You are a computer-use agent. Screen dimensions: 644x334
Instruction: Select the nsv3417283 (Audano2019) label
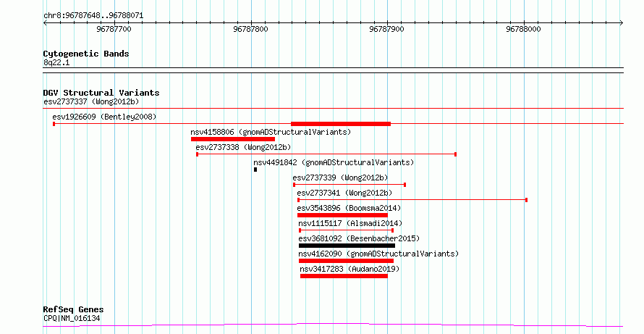(349, 269)
